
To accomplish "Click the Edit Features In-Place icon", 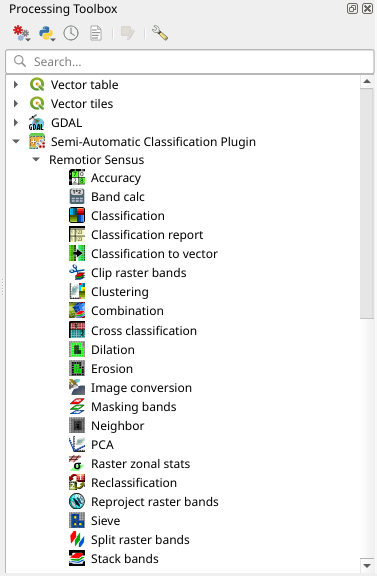I will pyautogui.click(x=128, y=33).
